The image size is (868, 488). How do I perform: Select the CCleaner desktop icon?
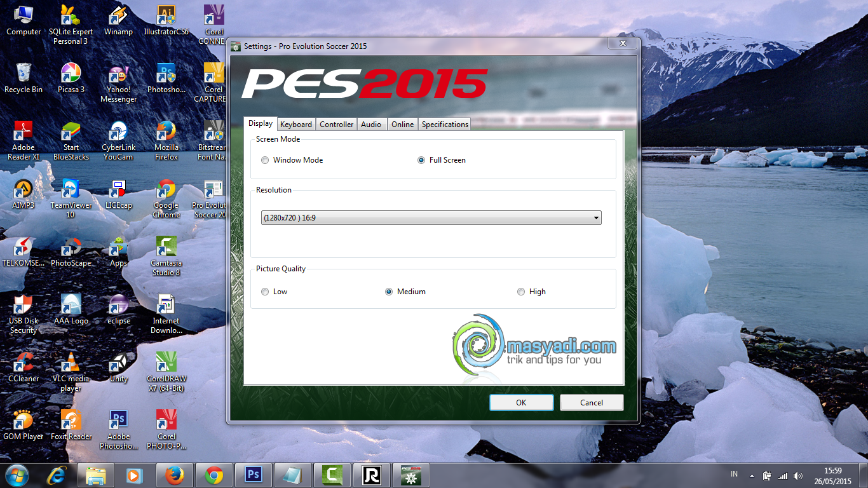coord(24,368)
